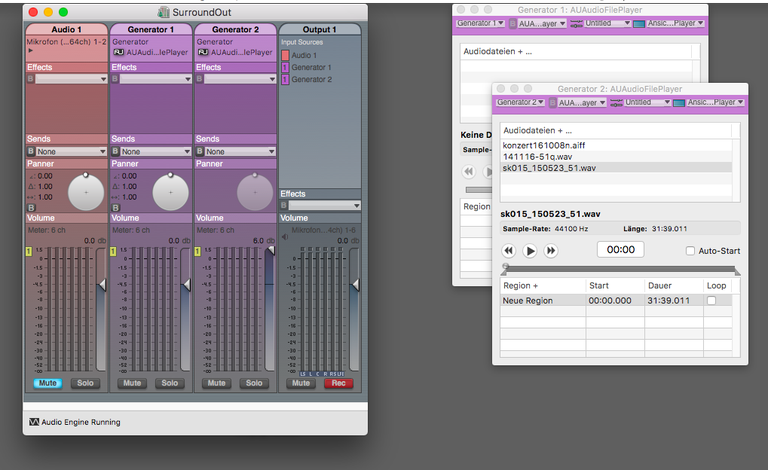Play the file in the Generator 2 player
The image size is (768, 470).
pyautogui.click(x=529, y=251)
